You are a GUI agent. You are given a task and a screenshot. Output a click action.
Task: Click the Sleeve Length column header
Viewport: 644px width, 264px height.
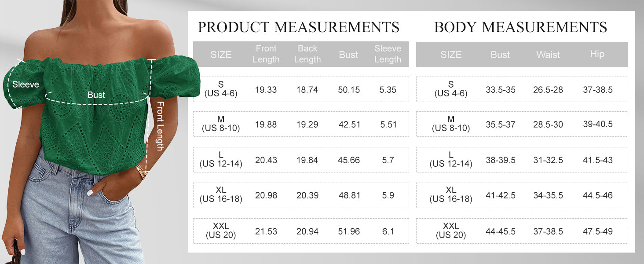tap(388, 54)
